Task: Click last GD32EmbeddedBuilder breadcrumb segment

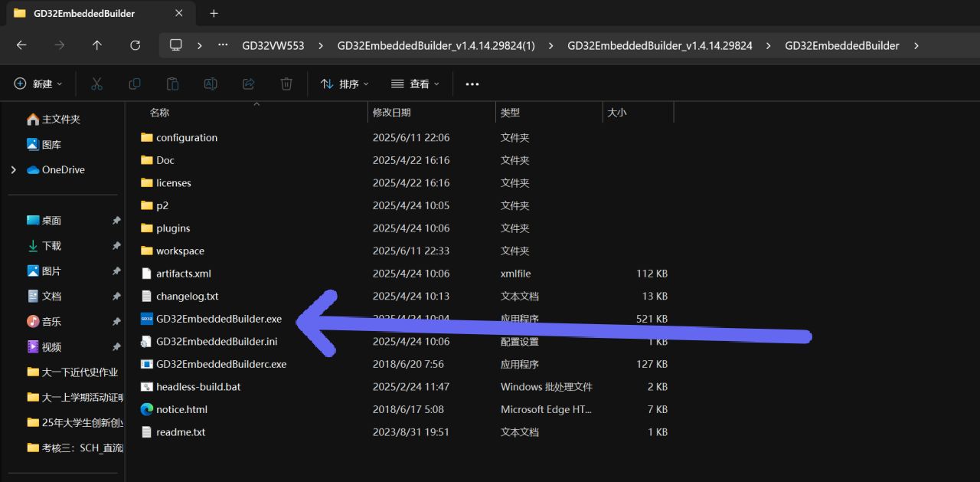Action: [842, 45]
